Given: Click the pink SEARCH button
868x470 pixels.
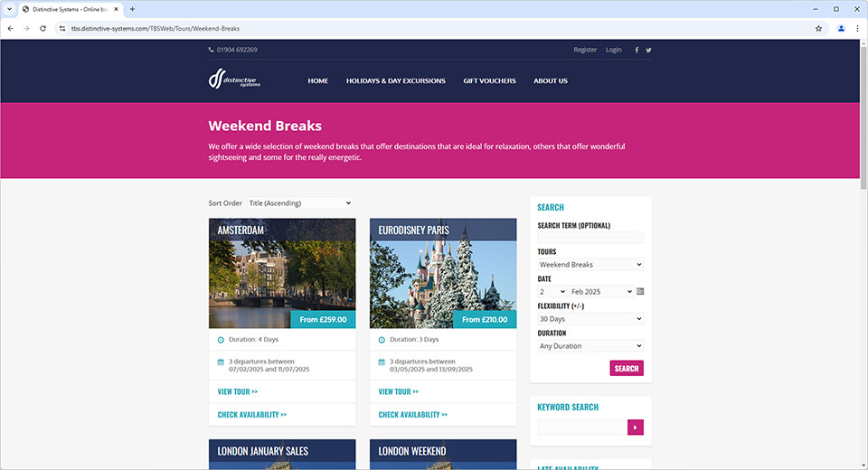Looking at the screenshot, I should click(x=627, y=368).
